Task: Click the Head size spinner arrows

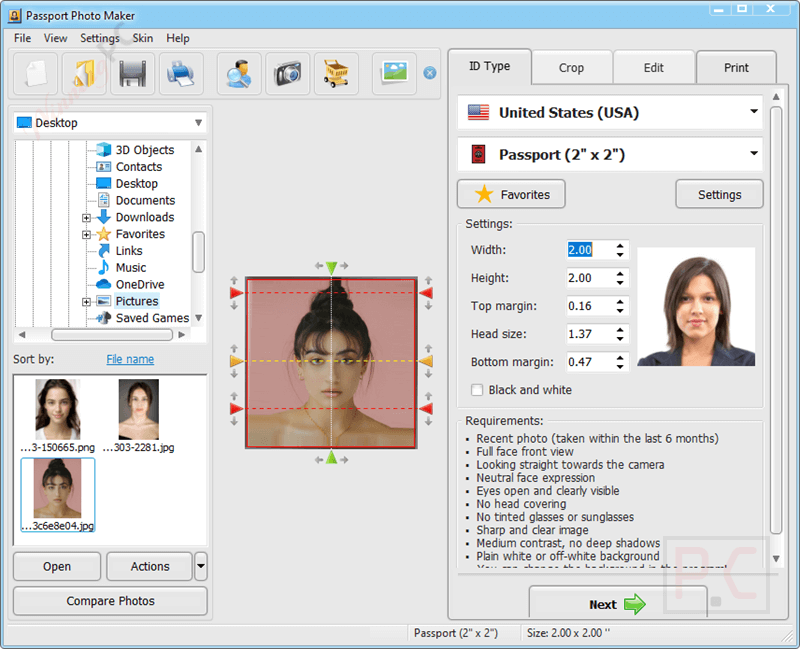Action: click(x=620, y=334)
